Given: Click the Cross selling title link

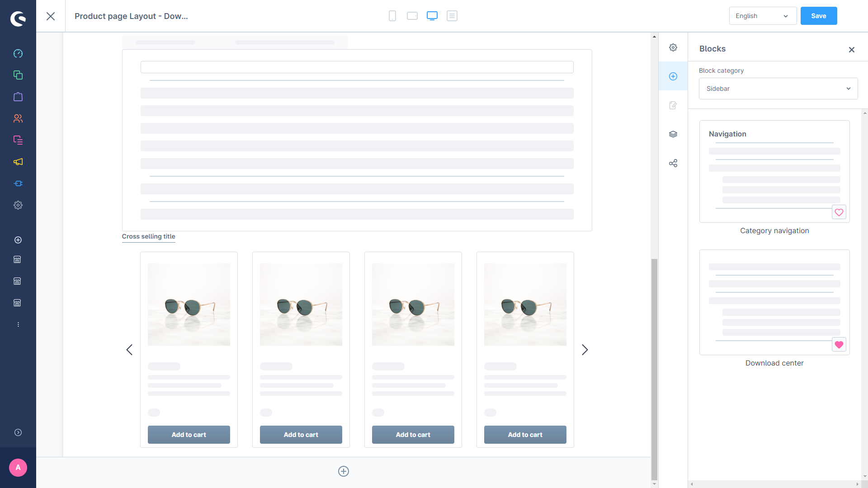Looking at the screenshot, I should pos(148,237).
